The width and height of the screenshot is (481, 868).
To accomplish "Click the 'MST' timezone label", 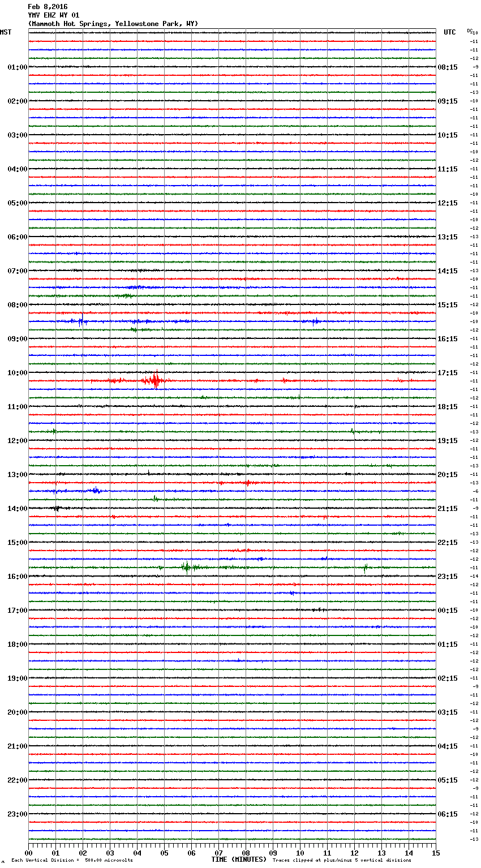I will tap(6, 32).
